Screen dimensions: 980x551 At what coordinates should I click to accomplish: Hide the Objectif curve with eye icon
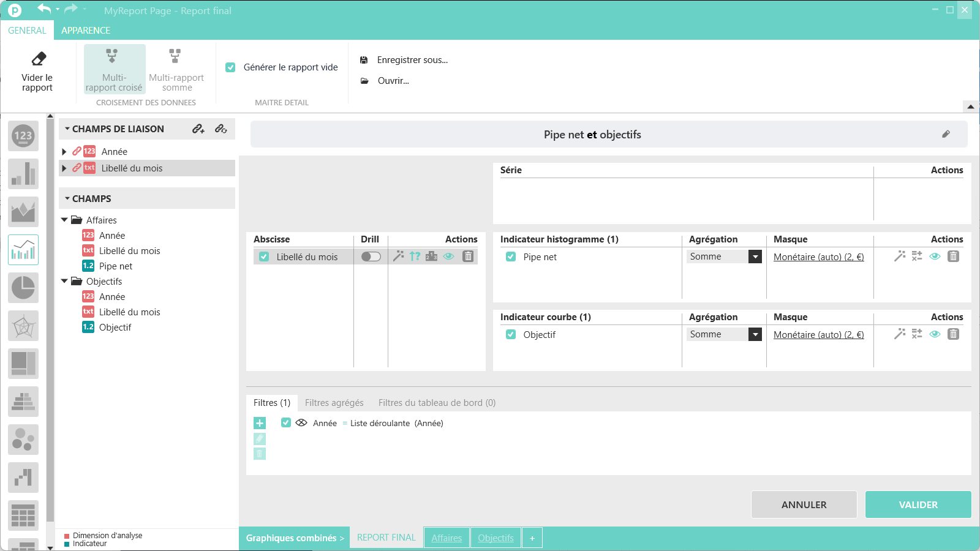click(935, 334)
